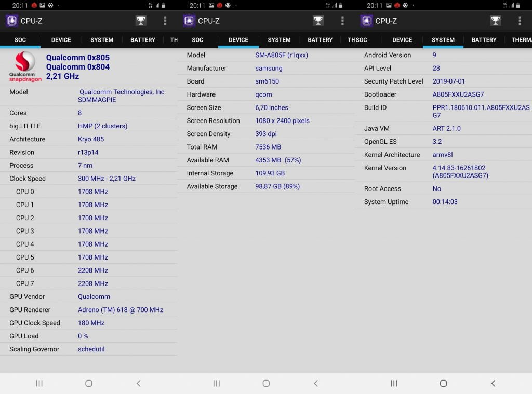Select the SOC tab in the second screen
The image size is (532, 394).
[197, 39]
